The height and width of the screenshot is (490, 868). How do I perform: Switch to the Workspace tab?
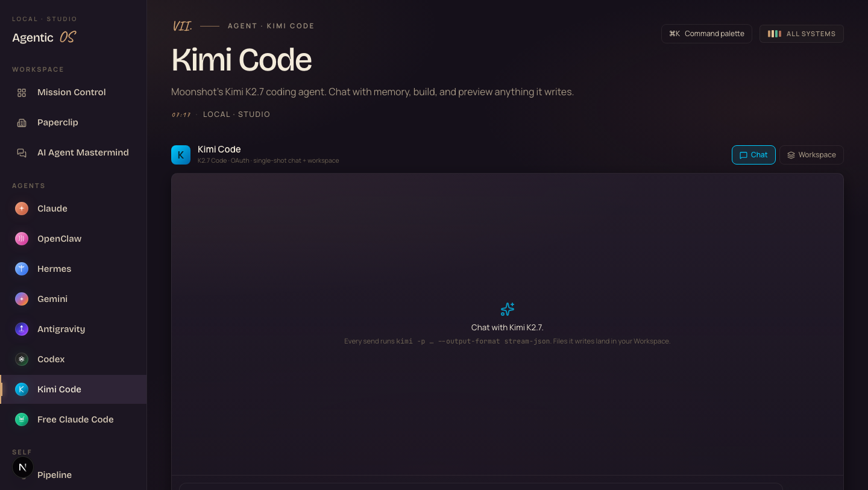click(x=811, y=155)
